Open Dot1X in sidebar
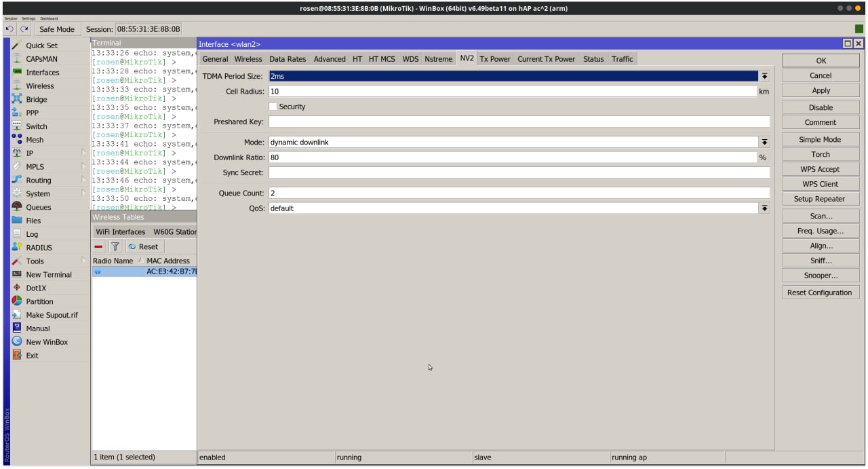Viewport: 868px width, 469px height. pyautogui.click(x=37, y=288)
